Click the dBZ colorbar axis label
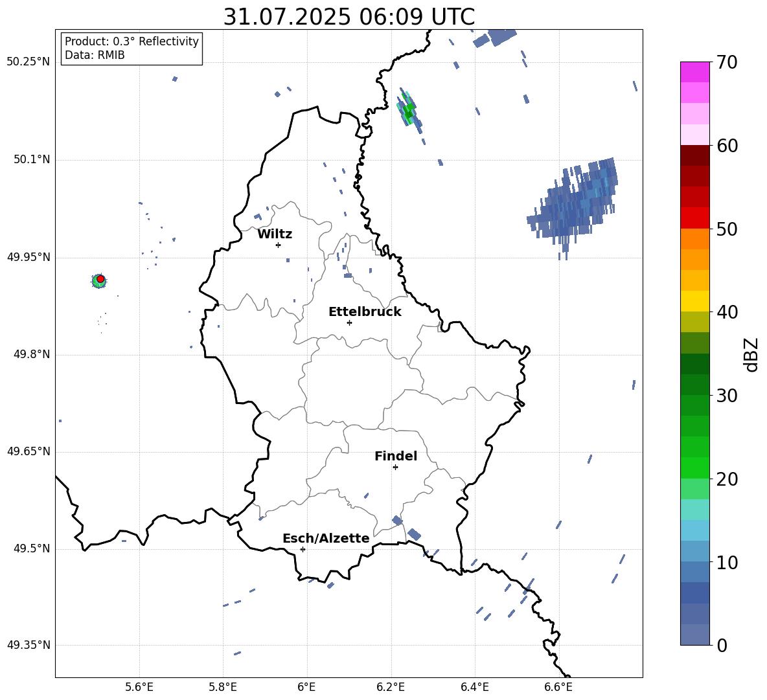 (751, 354)
